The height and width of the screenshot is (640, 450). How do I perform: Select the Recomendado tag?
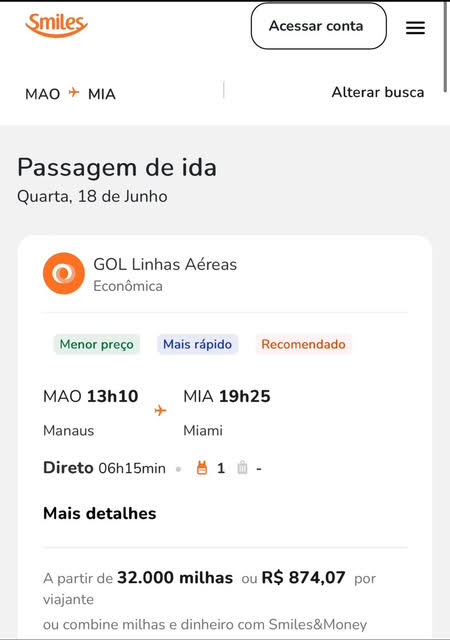[x=303, y=344]
